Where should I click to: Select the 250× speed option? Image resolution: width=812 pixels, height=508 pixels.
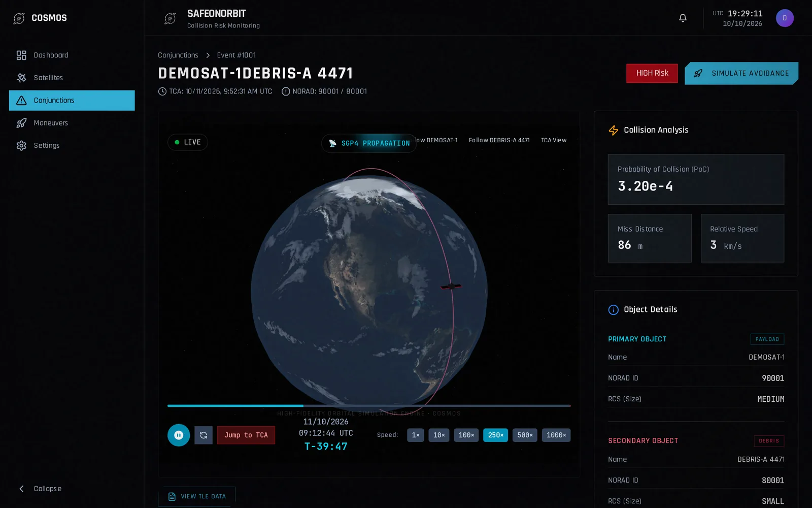pyautogui.click(x=496, y=435)
